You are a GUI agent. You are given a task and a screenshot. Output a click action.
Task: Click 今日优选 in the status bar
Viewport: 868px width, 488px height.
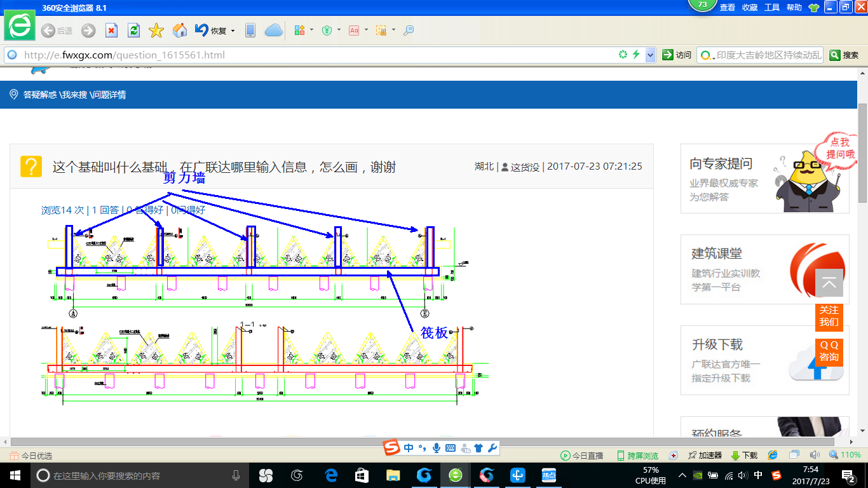coord(31,456)
